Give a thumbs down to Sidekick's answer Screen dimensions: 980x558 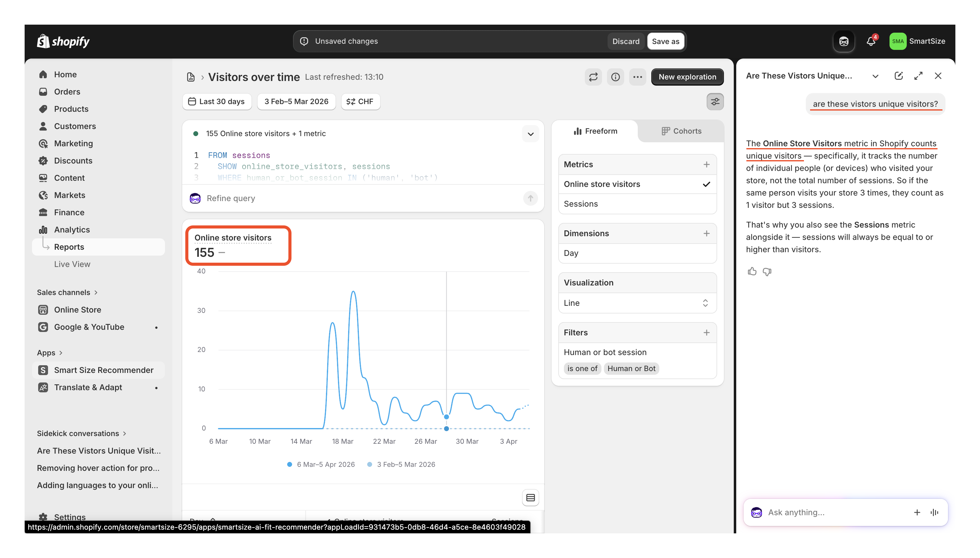(767, 272)
